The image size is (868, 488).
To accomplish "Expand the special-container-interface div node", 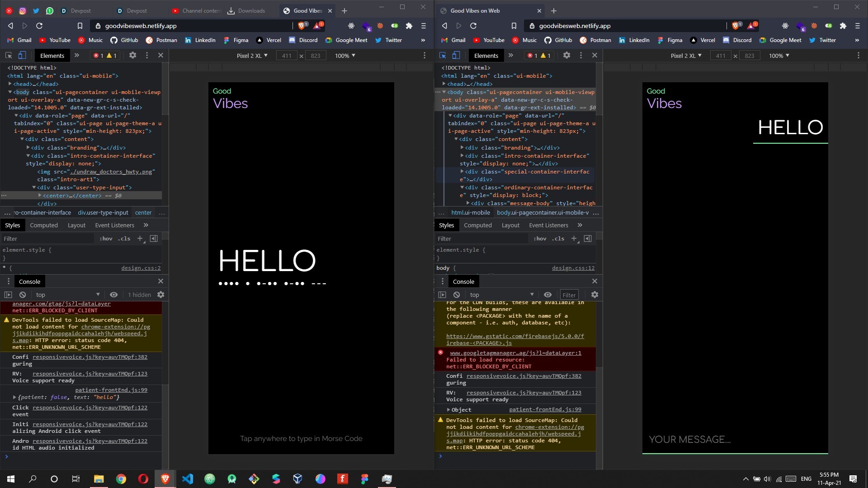I will click(462, 172).
